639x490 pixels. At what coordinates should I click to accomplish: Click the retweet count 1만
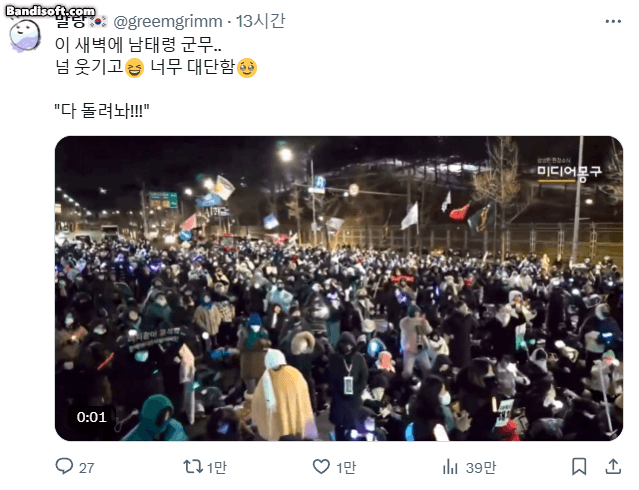coord(216,467)
